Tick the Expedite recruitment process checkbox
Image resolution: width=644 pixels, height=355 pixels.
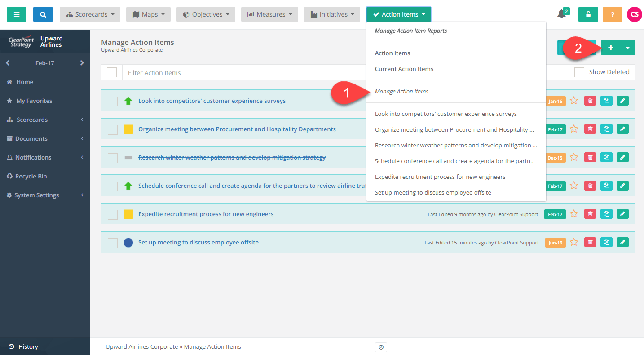click(x=113, y=214)
